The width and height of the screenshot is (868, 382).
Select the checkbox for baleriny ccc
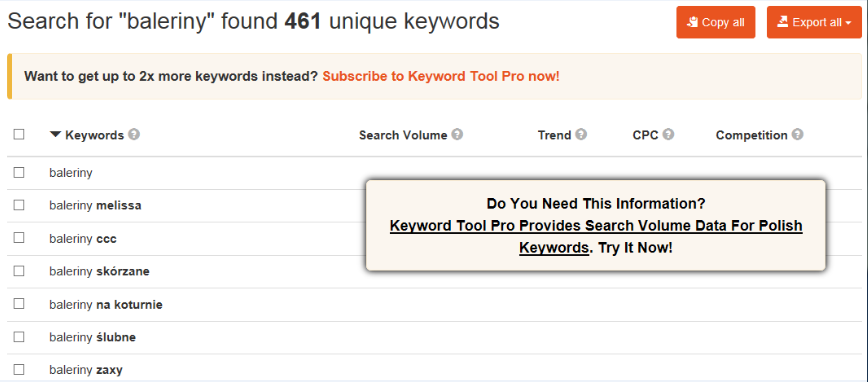pos(19,238)
